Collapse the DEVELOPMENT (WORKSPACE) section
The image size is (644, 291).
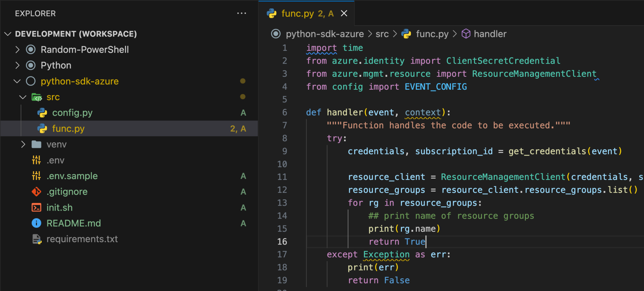[8, 34]
